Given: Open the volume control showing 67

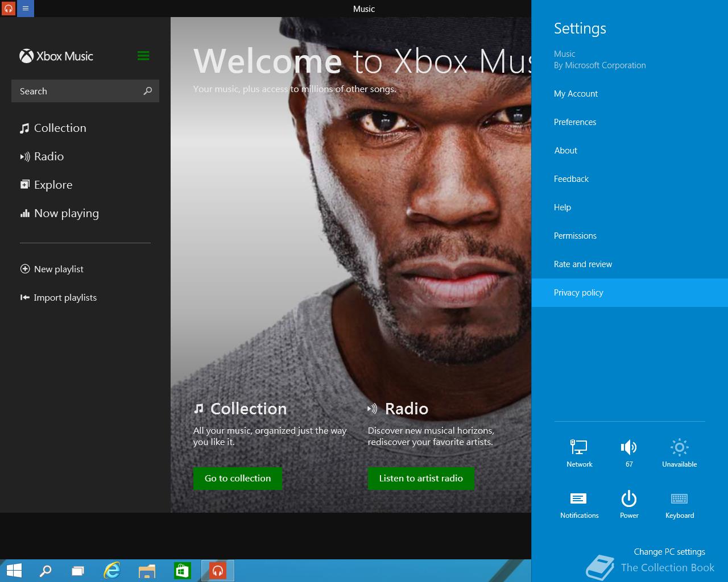Looking at the screenshot, I should [629, 452].
